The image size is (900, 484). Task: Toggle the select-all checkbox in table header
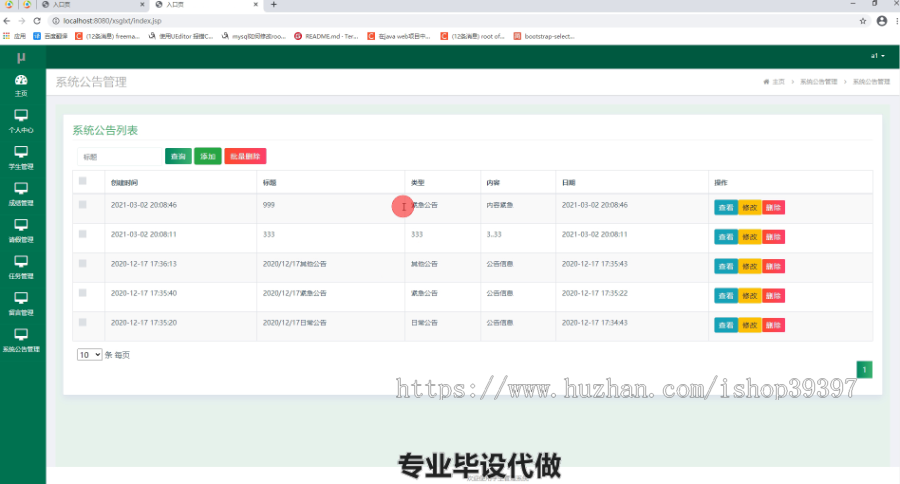(x=83, y=181)
